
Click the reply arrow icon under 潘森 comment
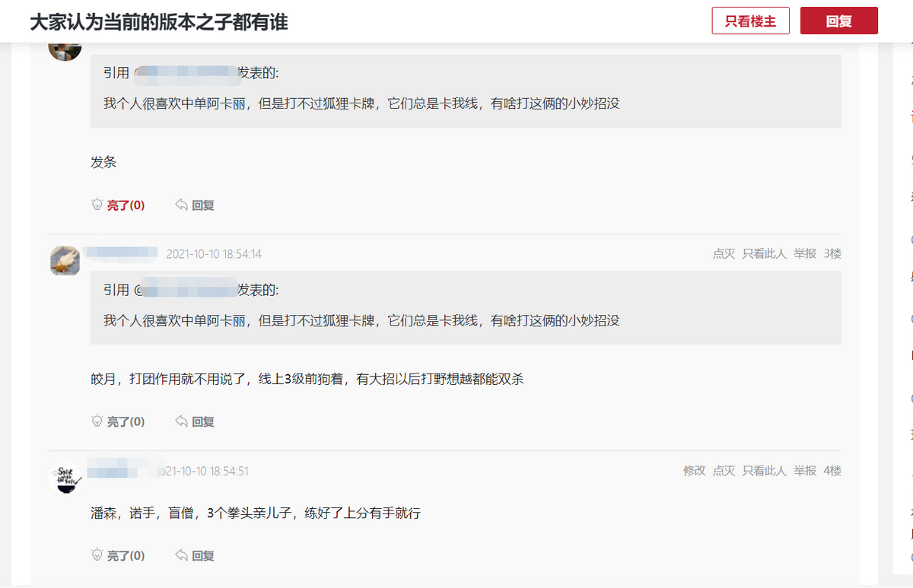[x=181, y=555]
